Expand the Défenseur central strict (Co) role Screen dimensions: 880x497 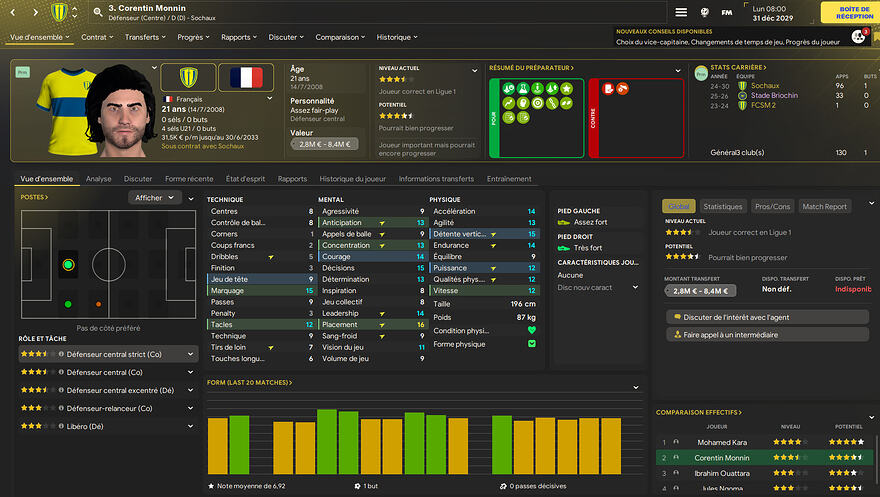point(191,354)
